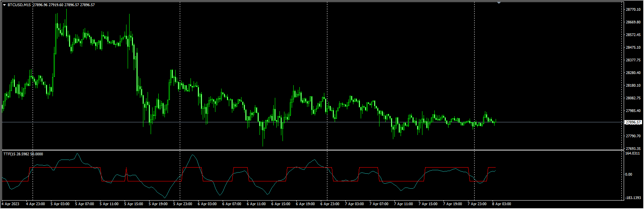Viewport: 644px width, 209px height.
Task: Click the 28669.80 price scale value
Action: click(633, 22)
